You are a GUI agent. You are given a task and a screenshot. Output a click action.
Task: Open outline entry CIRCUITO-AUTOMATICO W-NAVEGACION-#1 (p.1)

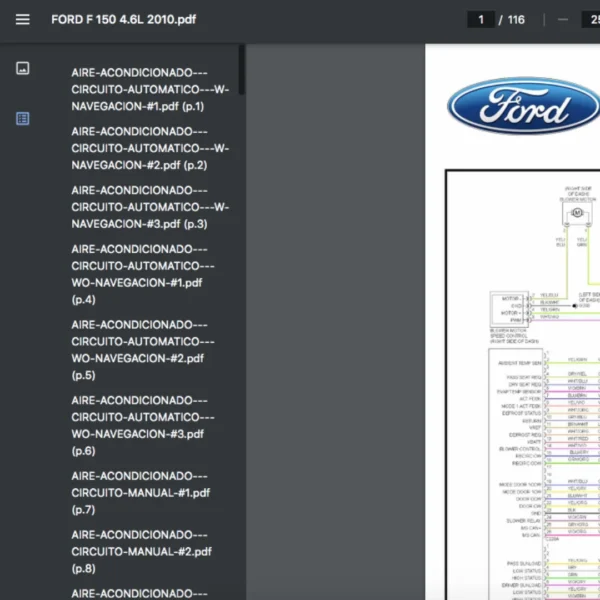tap(150, 89)
